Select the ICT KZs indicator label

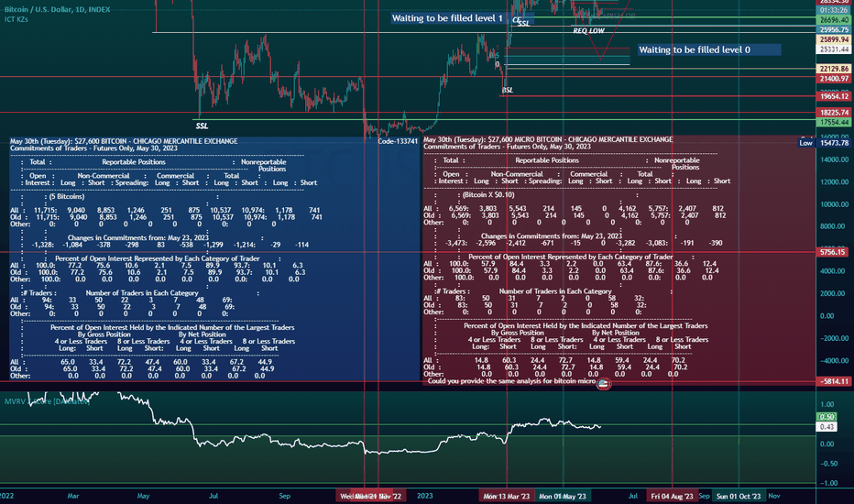[16, 19]
